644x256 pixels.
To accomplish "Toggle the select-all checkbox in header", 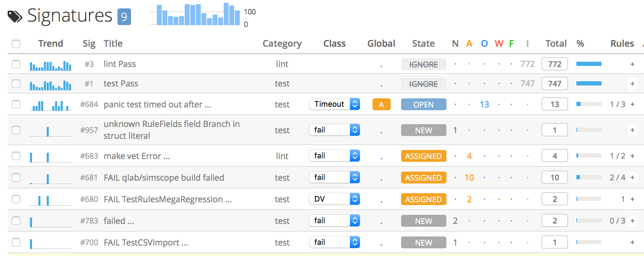I will coord(16,44).
